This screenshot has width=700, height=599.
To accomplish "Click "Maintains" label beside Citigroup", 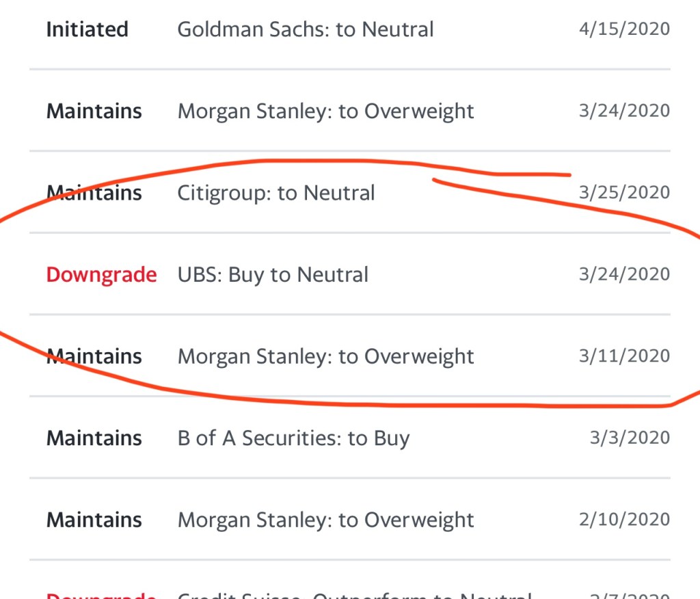I will [x=94, y=193].
